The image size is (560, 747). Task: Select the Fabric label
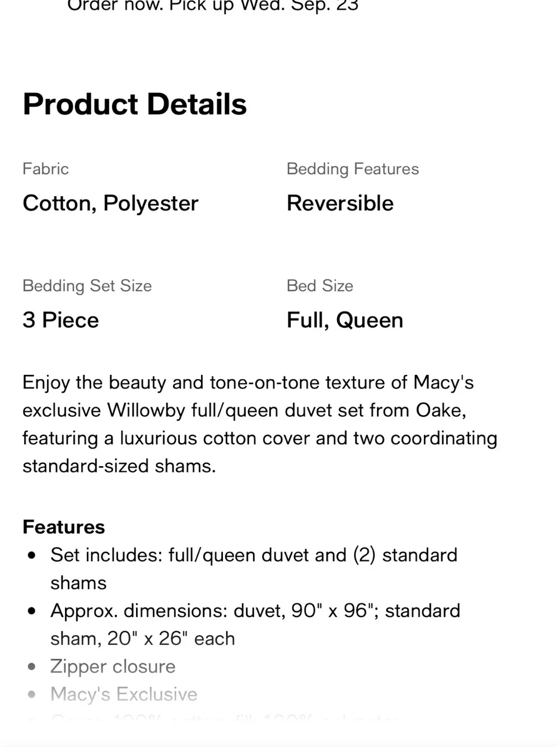tap(45, 169)
